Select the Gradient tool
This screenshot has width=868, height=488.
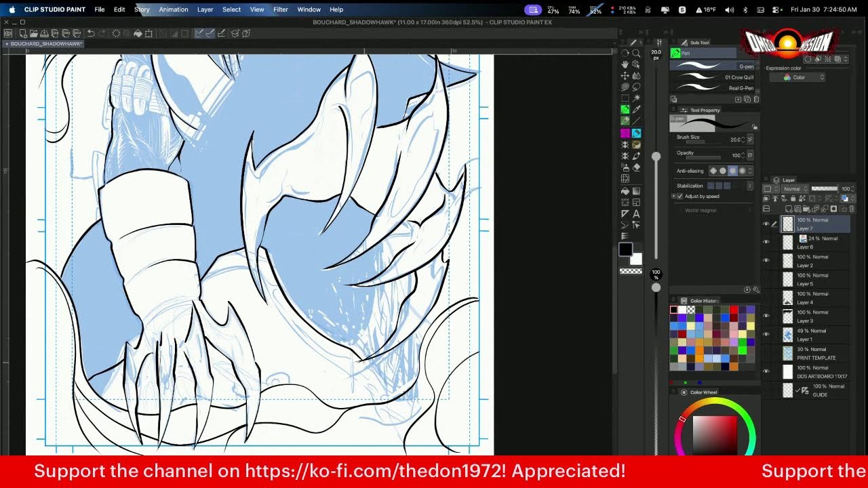636,190
